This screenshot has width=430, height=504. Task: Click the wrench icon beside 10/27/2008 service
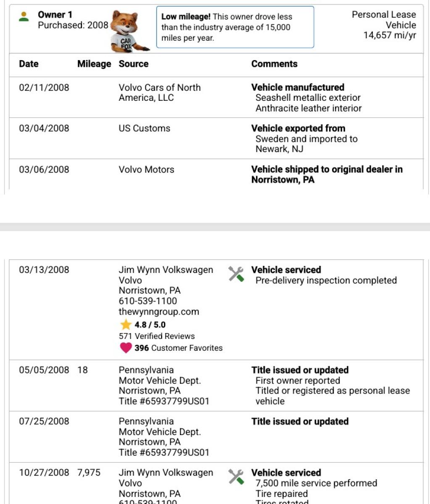[236, 477]
